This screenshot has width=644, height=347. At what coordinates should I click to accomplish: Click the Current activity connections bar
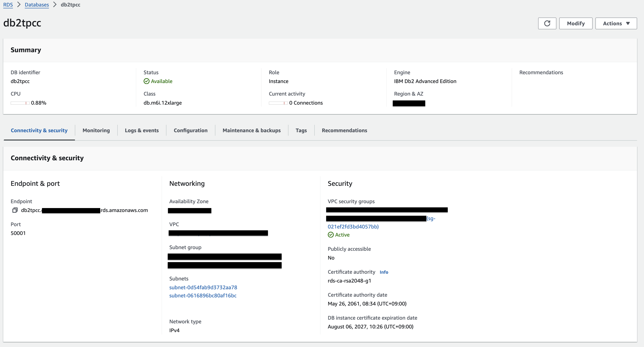pos(278,103)
